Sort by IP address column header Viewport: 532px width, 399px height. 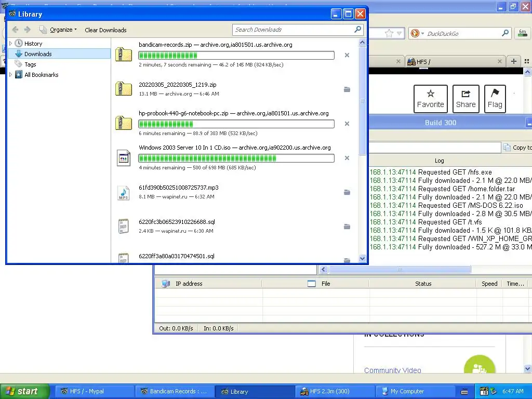click(208, 284)
